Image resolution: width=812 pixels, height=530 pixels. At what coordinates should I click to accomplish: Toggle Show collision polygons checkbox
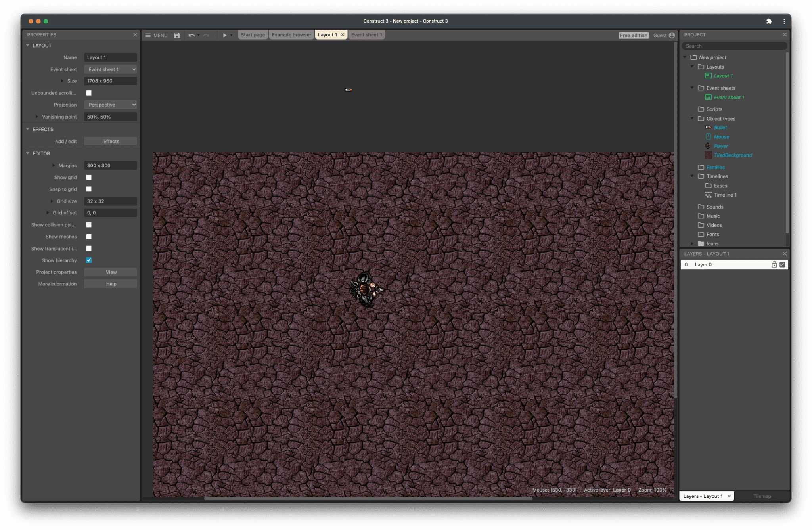coord(89,225)
